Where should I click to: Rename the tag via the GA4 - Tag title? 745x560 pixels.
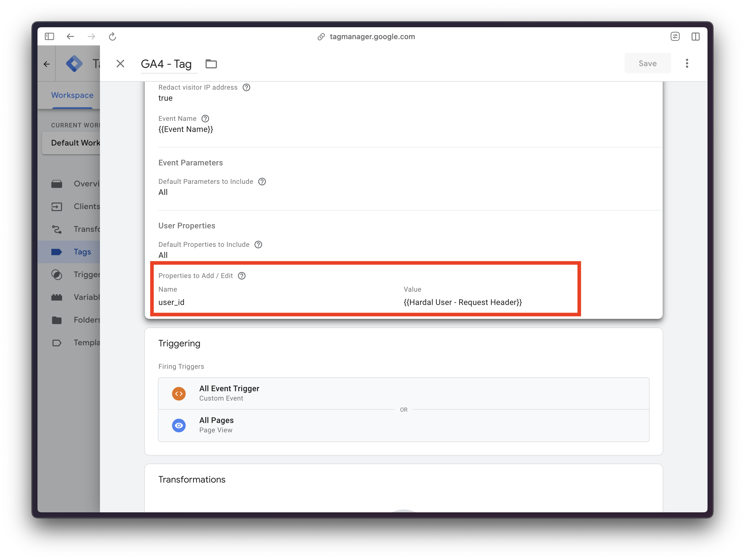pyautogui.click(x=166, y=64)
